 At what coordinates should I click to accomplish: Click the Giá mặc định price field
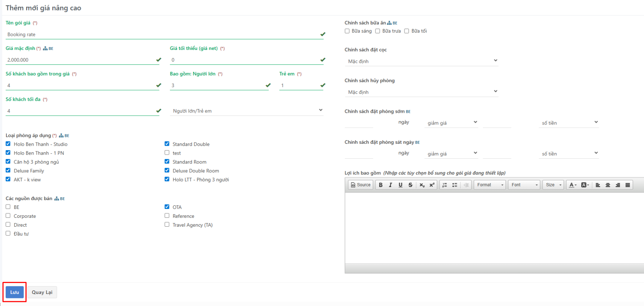click(x=83, y=60)
